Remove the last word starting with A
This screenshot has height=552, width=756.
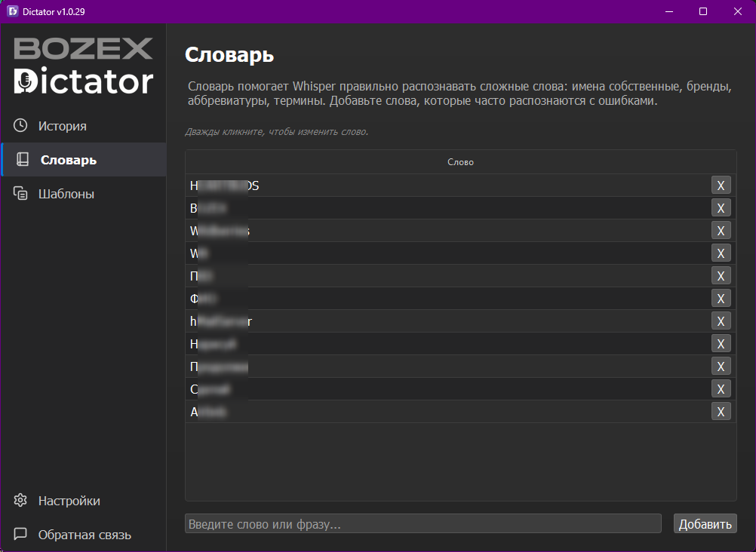click(721, 412)
